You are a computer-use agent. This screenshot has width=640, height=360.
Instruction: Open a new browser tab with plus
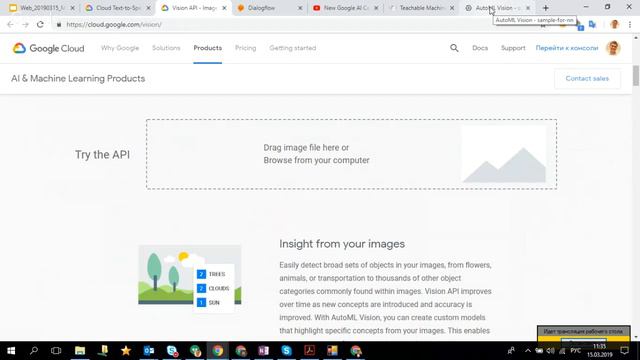pos(546,8)
